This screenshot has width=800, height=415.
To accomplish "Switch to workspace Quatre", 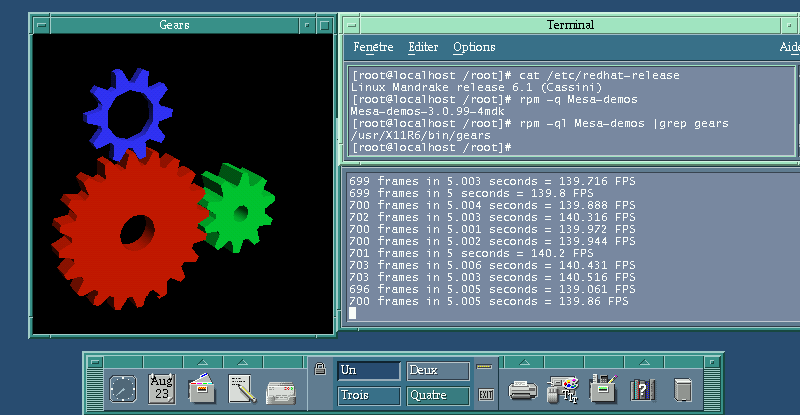I will click(438, 396).
